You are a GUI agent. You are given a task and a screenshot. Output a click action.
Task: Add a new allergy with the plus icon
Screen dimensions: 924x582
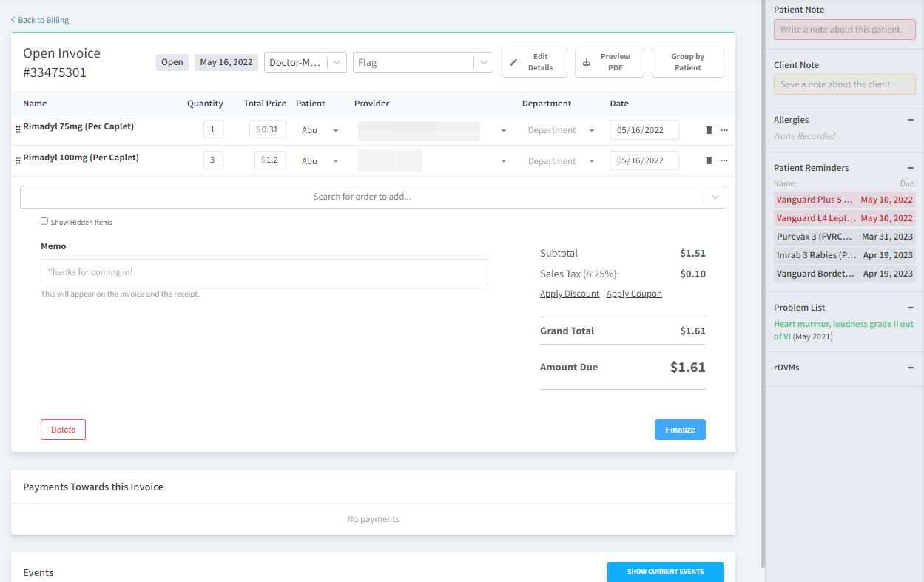911,120
